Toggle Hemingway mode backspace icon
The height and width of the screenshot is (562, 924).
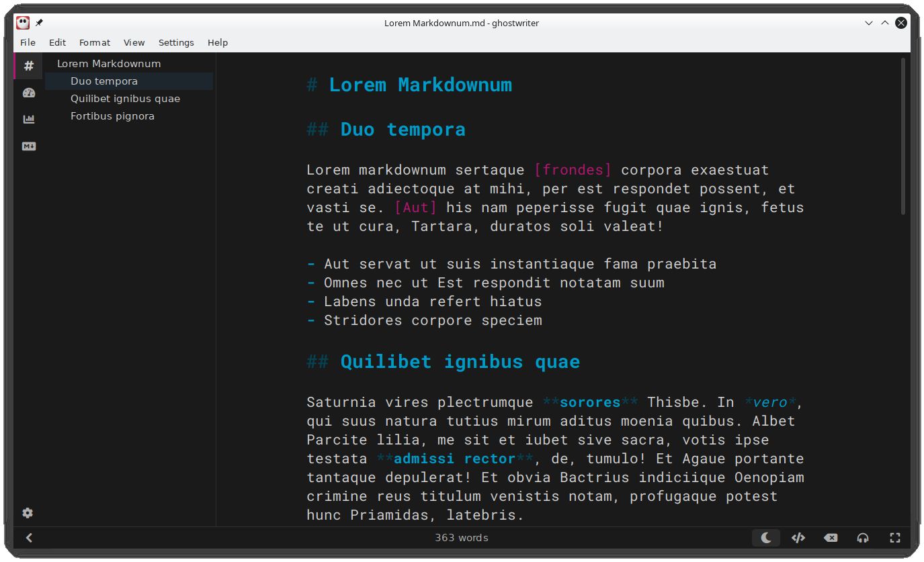(831, 538)
